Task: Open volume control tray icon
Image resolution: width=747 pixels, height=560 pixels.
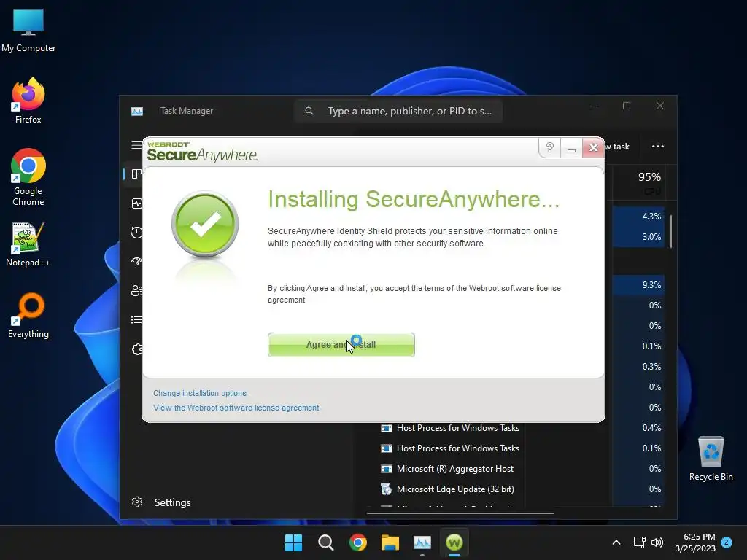Action: click(657, 542)
